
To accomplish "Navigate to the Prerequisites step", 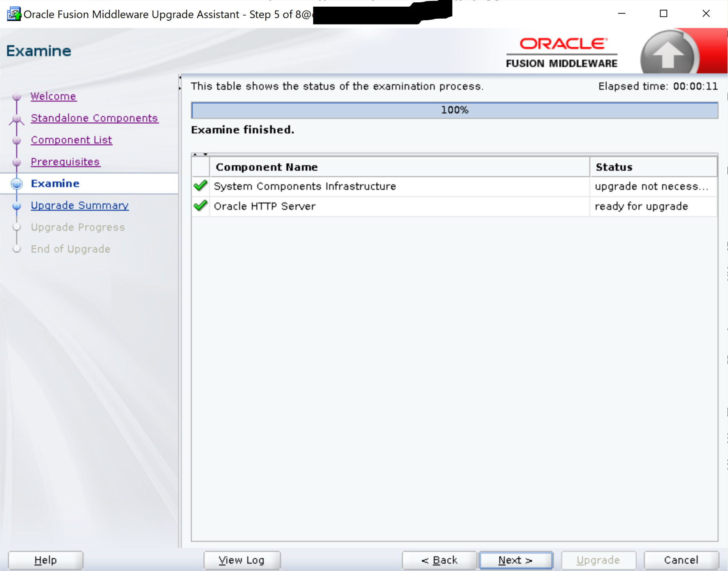I will [65, 162].
